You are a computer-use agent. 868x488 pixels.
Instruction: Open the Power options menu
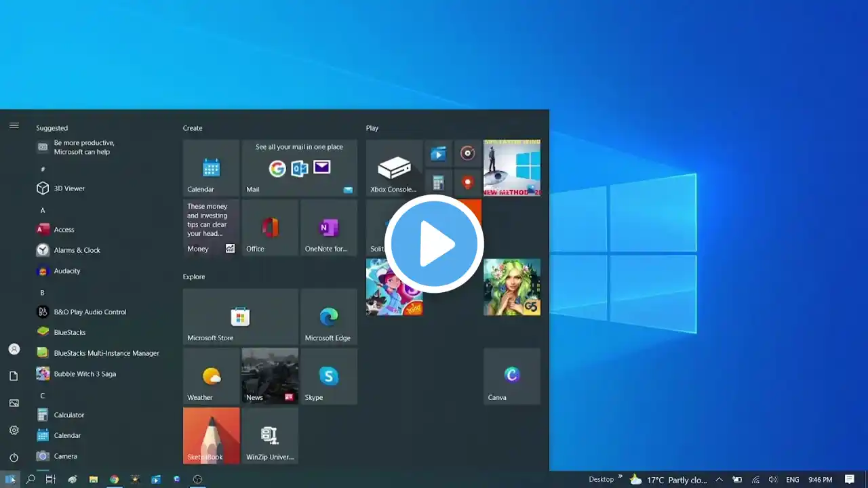(x=14, y=457)
